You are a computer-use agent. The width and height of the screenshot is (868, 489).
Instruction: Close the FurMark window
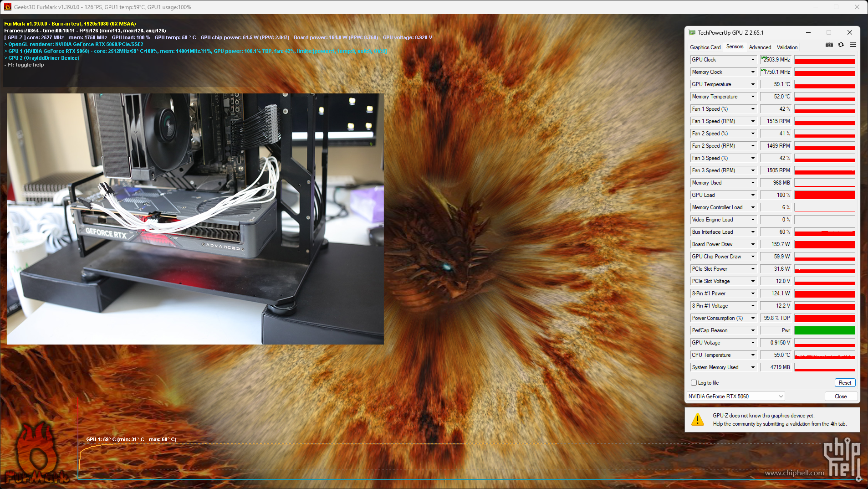click(857, 7)
